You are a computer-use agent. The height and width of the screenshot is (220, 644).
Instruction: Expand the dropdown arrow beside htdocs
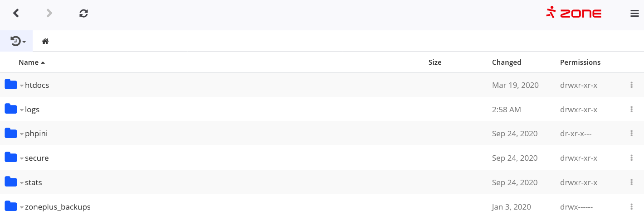21,86
